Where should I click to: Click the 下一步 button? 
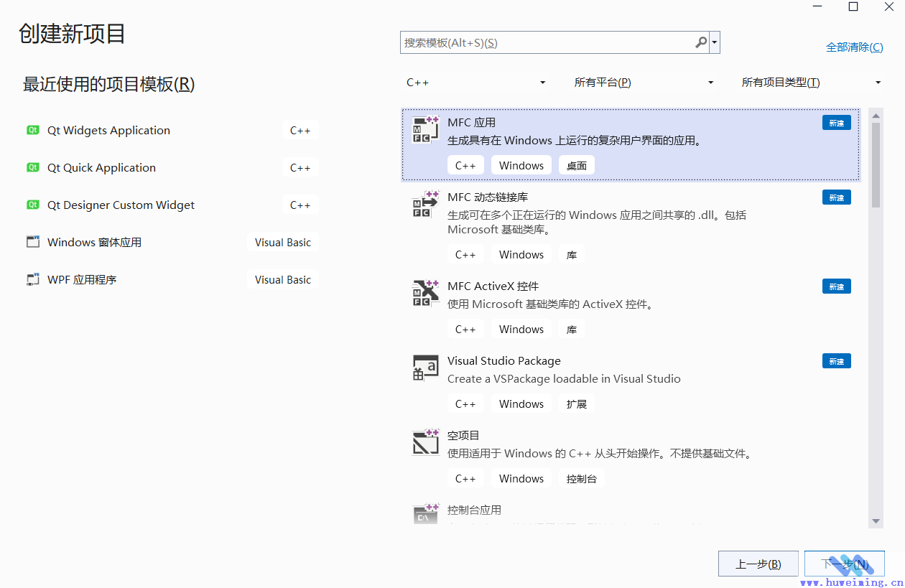coord(844,564)
